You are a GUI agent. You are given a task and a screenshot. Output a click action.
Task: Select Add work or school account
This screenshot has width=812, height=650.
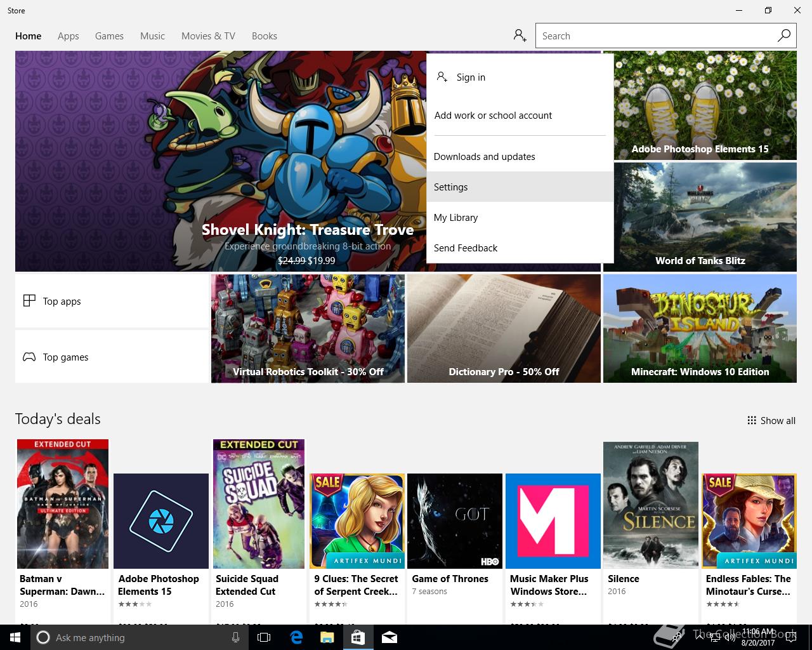coord(520,115)
